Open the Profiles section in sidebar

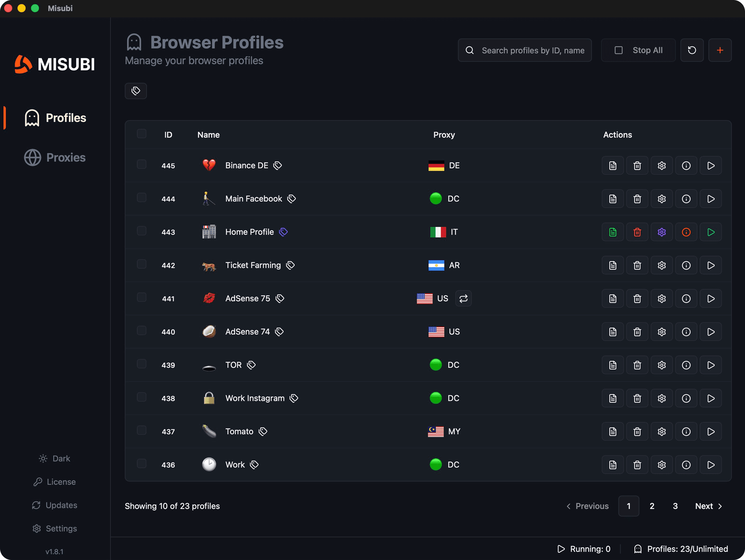(56, 118)
